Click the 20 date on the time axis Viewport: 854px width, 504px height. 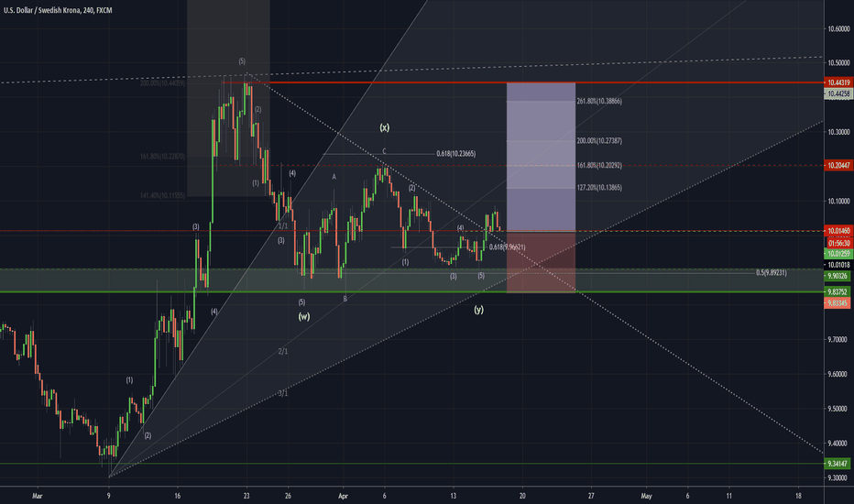point(522,497)
